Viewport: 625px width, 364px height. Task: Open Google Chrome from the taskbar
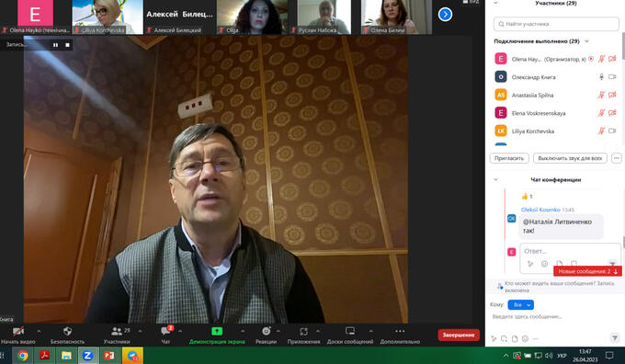(x=23, y=355)
